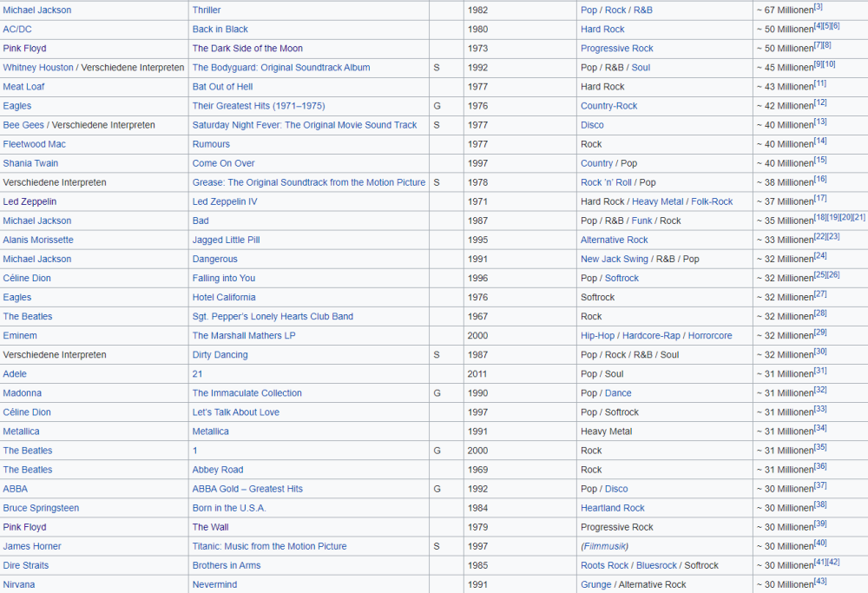Open the Hotel California album link
This screenshot has width=868, height=593.
point(224,297)
